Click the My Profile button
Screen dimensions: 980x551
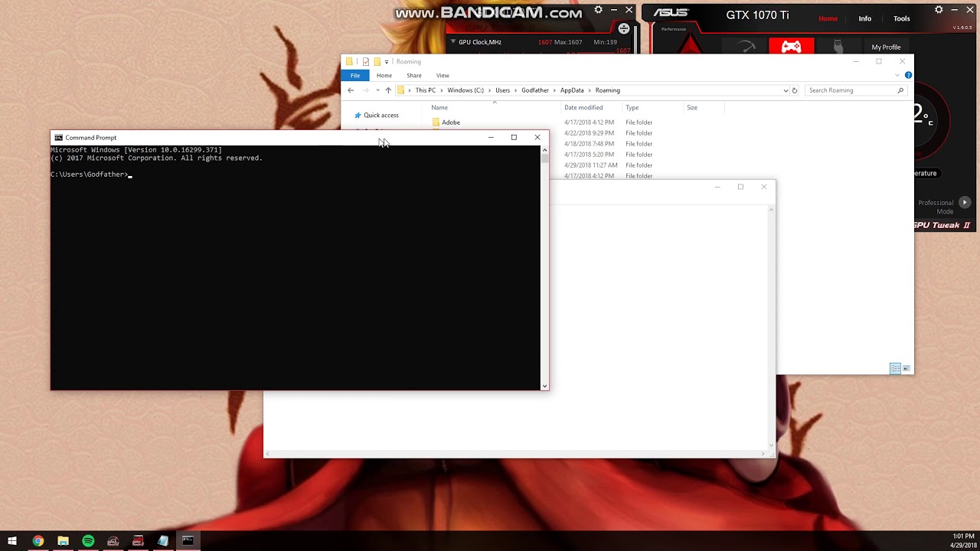click(x=886, y=47)
